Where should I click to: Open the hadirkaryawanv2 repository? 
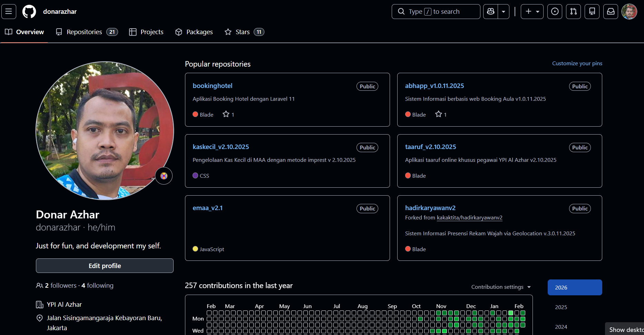click(x=430, y=208)
